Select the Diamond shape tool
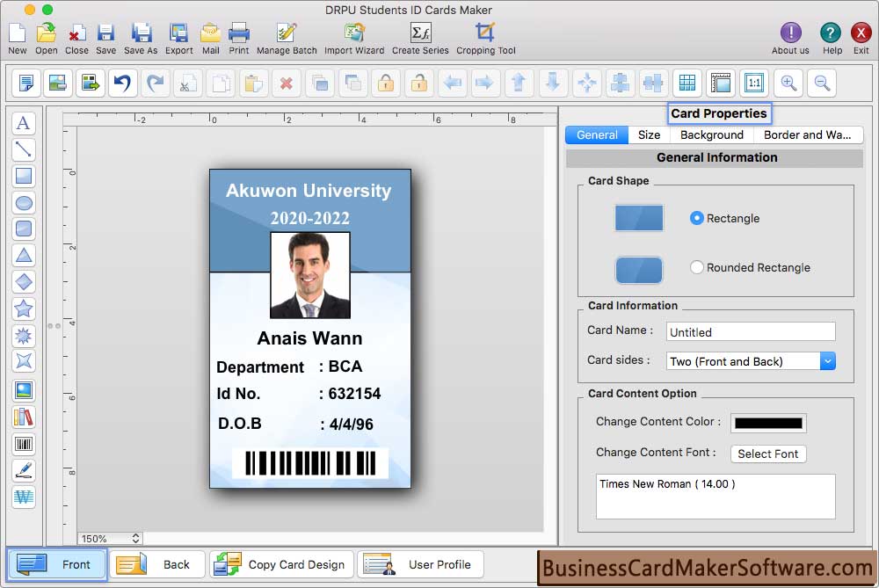 (24, 282)
